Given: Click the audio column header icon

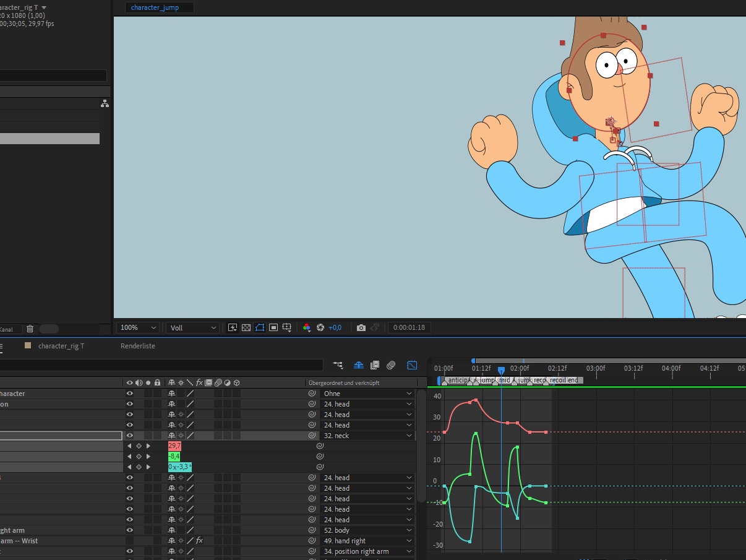Looking at the screenshot, I should coord(139,383).
